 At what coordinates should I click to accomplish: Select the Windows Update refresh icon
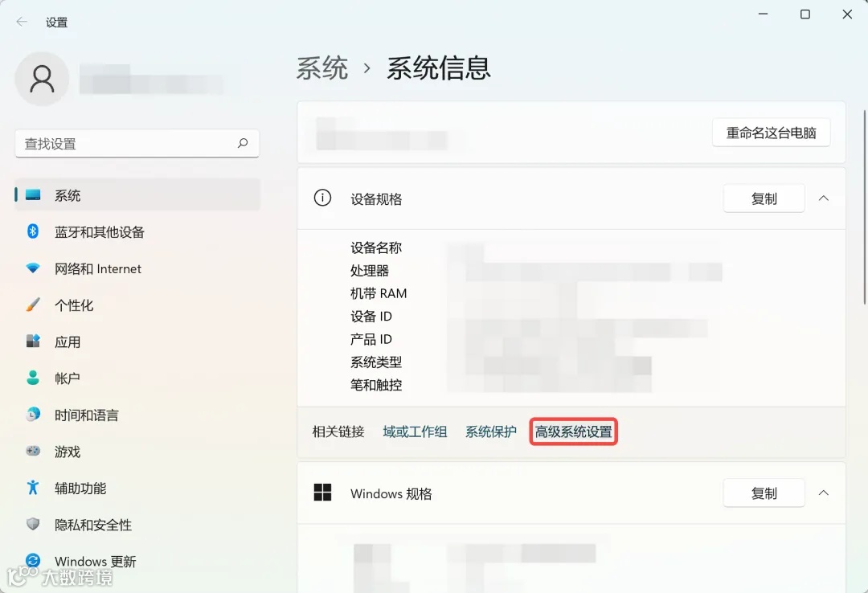coord(33,561)
